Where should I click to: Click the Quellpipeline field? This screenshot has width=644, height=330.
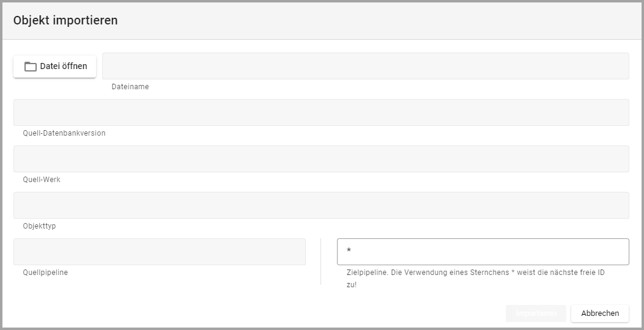coord(159,252)
